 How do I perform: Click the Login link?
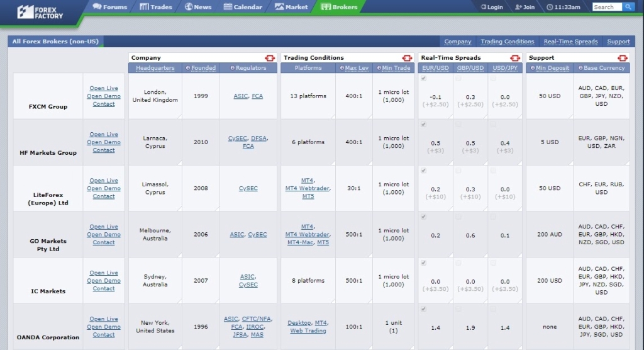coord(492,7)
